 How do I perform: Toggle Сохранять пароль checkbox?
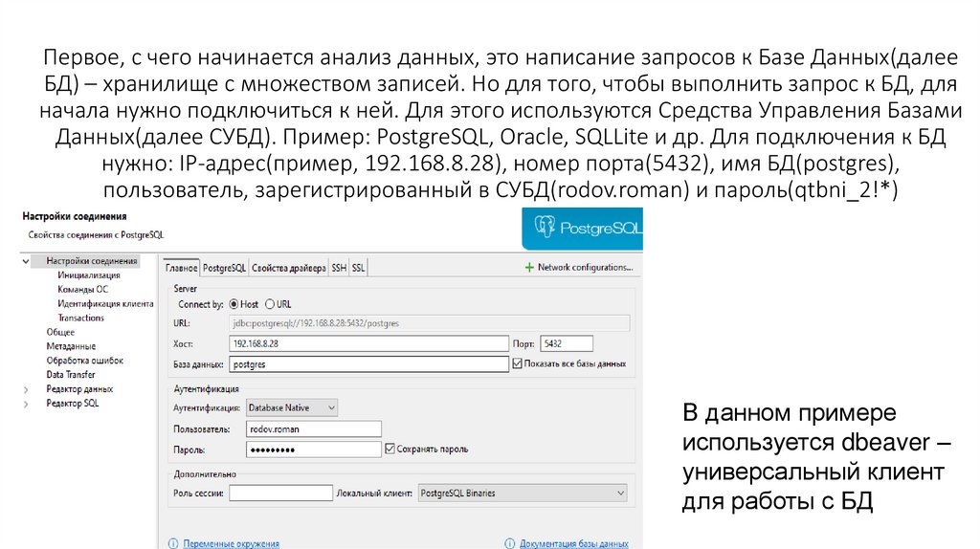(x=390, y=449)
